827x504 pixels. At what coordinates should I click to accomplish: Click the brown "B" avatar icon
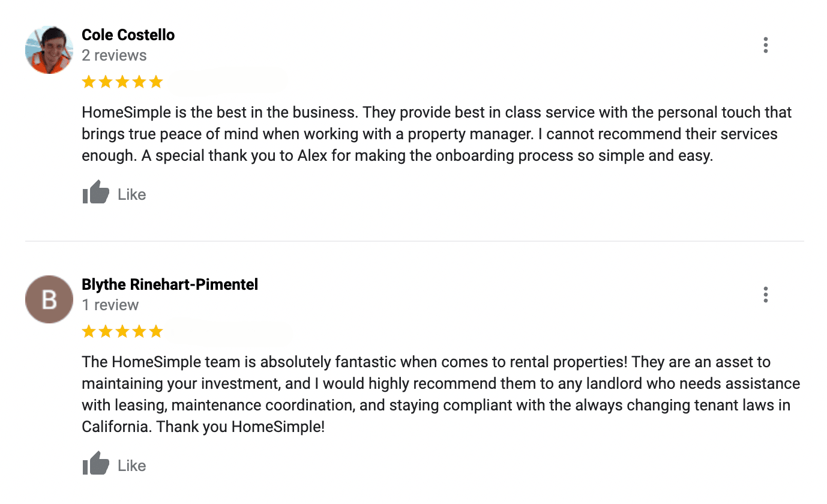49,299
